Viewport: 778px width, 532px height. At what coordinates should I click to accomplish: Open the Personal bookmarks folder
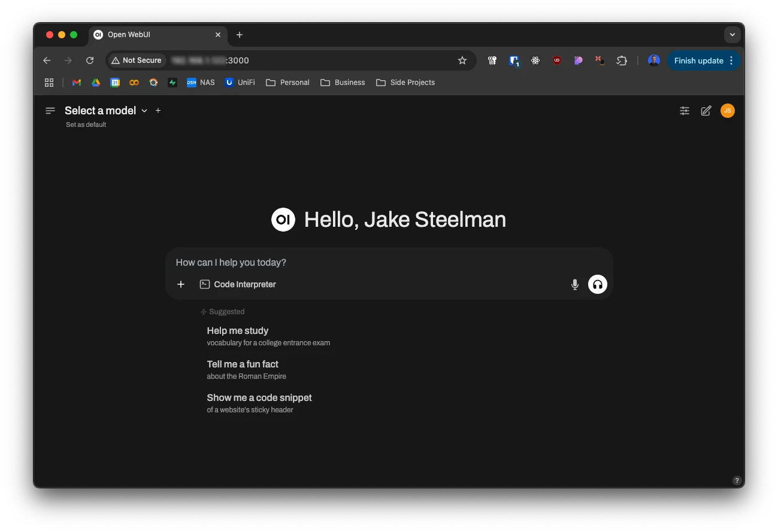[x=288, y=83]
